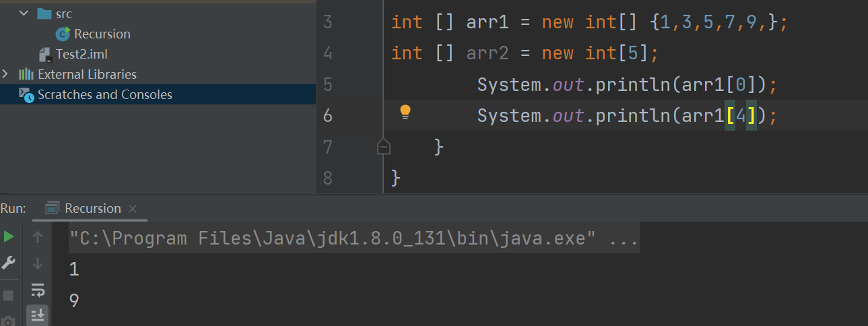The height and width of the screenshot is (326, 868).
Task: Open the Recursion class file
Action: click(x=102, y=34)
